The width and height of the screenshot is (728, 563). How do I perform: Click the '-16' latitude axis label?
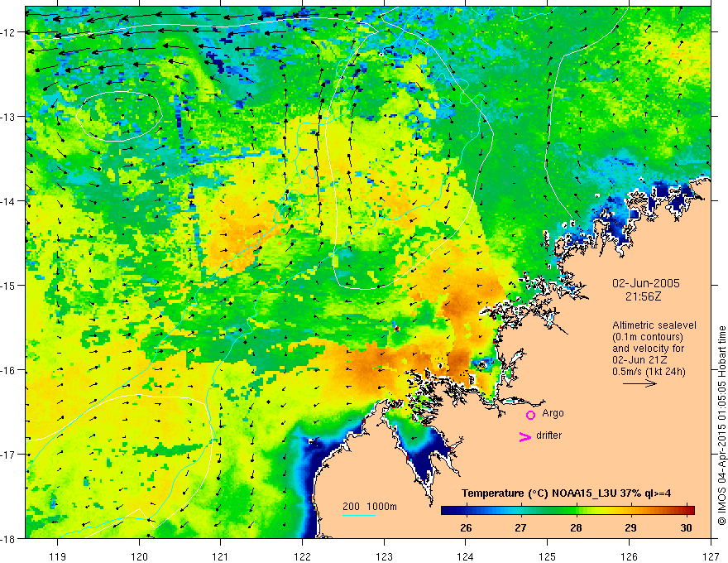pyautogui.click(x=9, y=370)
